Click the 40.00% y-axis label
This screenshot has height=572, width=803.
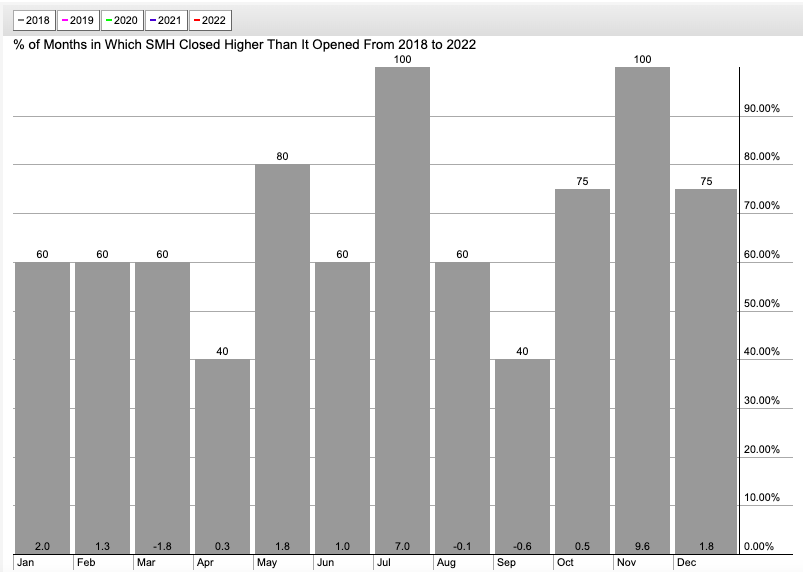762,351
